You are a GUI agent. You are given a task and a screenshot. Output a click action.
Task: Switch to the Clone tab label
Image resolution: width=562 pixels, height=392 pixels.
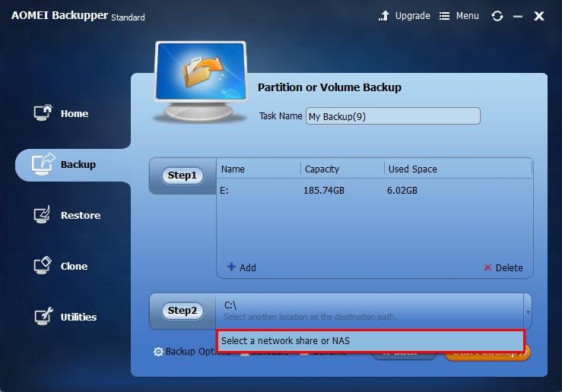point(75,266)
